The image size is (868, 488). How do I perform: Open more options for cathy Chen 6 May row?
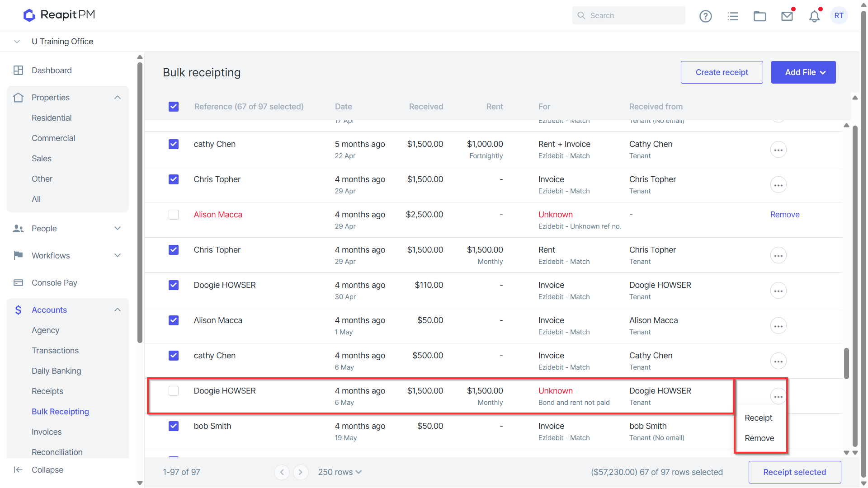pos(778,361)
